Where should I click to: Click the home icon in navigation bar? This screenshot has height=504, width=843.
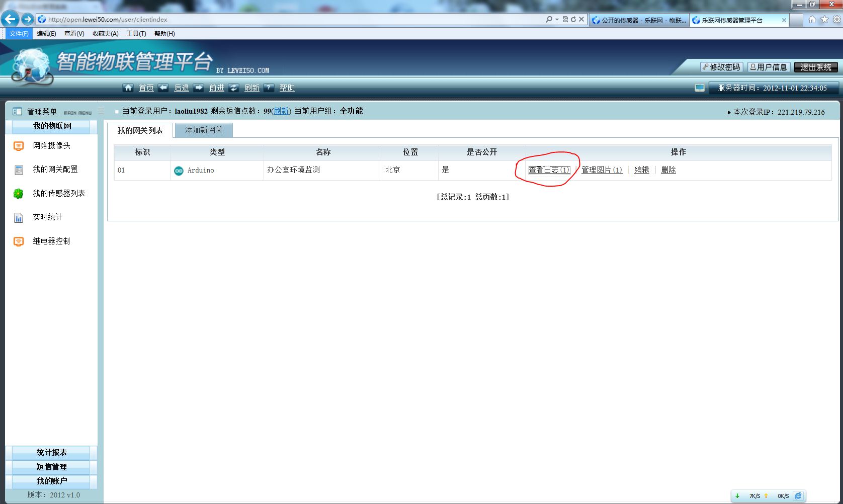pyautogui.click(x=128, y=88)
